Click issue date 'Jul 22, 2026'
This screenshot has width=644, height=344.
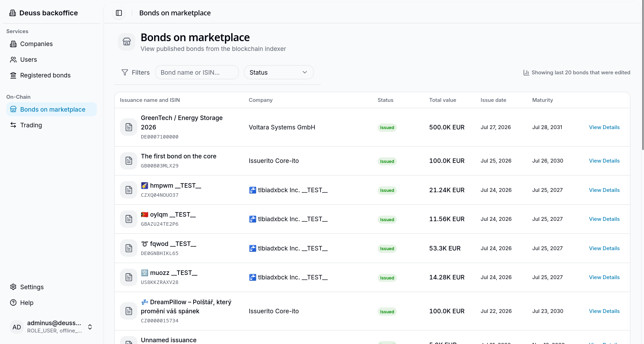click(496, 311)
